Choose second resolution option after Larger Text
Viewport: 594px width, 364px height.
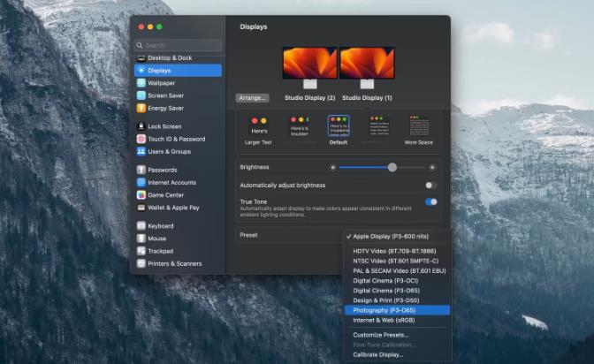[x=300, y=127]
